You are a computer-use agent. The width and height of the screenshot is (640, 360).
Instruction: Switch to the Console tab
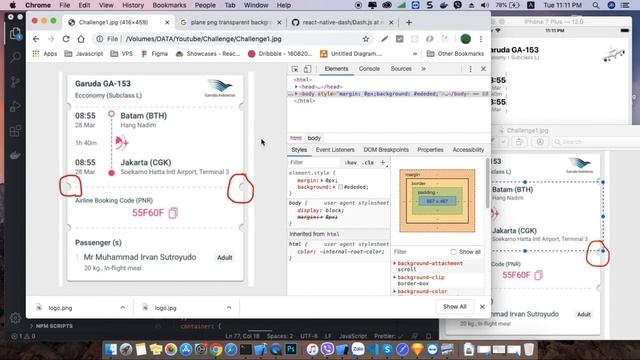369,69
